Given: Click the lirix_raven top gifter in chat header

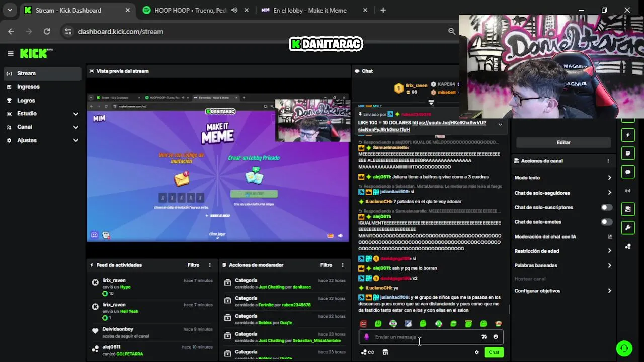Looking at the screenshot, I should pos(411,88).
